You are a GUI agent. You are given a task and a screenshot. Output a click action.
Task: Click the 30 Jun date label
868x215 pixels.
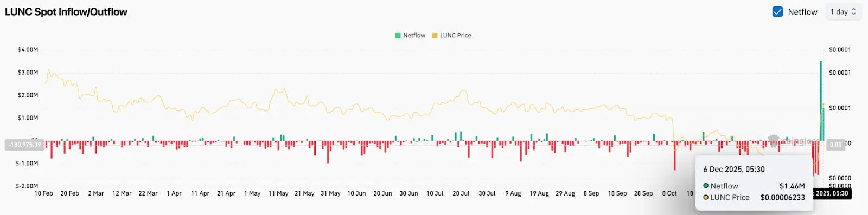[409, 193]
